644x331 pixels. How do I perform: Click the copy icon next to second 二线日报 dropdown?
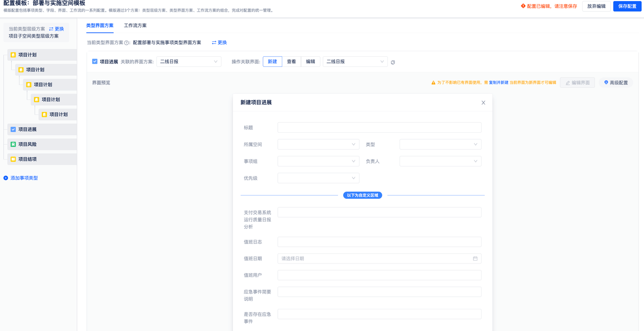[393, 62]
